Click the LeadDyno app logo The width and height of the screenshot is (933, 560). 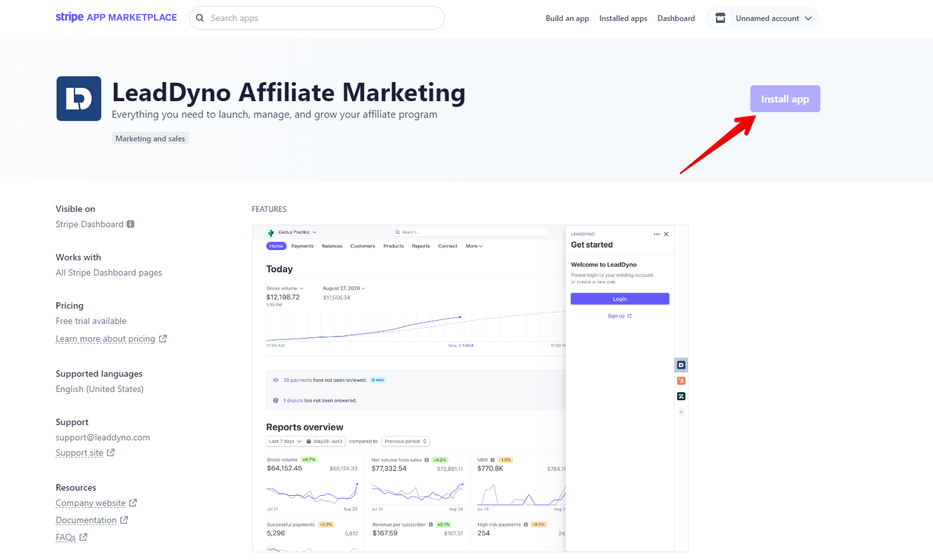click(x=79, y=99)
